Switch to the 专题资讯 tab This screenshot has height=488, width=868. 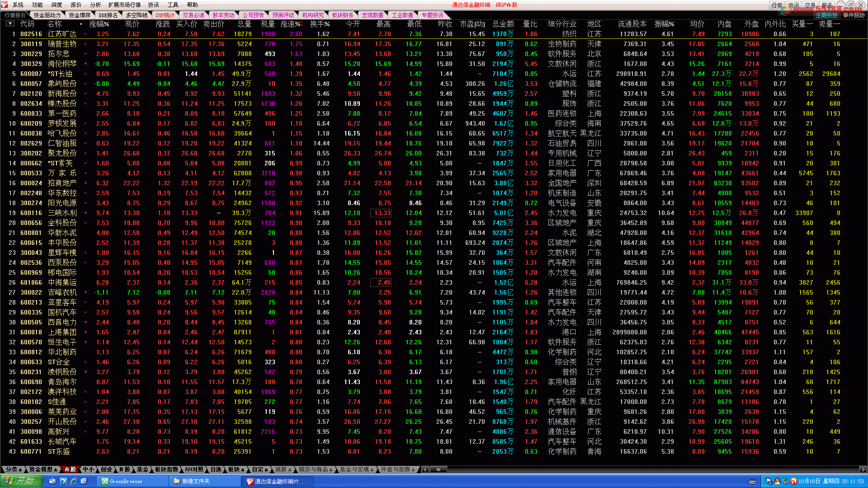coord(432,15)
